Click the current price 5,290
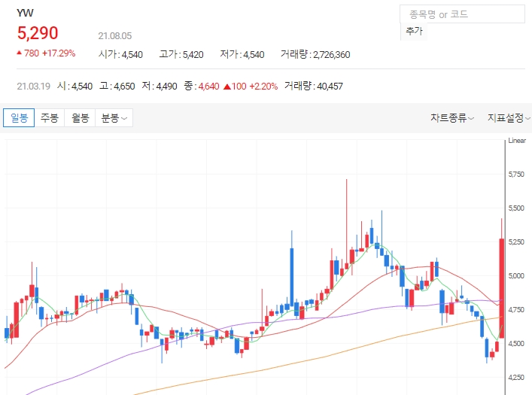This screenshot has height=395, width=532. 38,33
